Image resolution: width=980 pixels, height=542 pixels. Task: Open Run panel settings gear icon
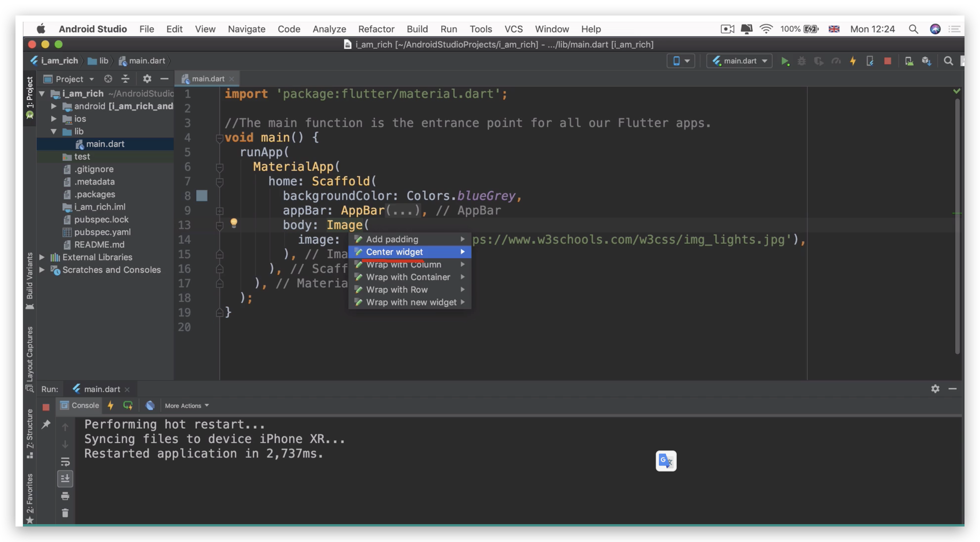click(935, 388)
